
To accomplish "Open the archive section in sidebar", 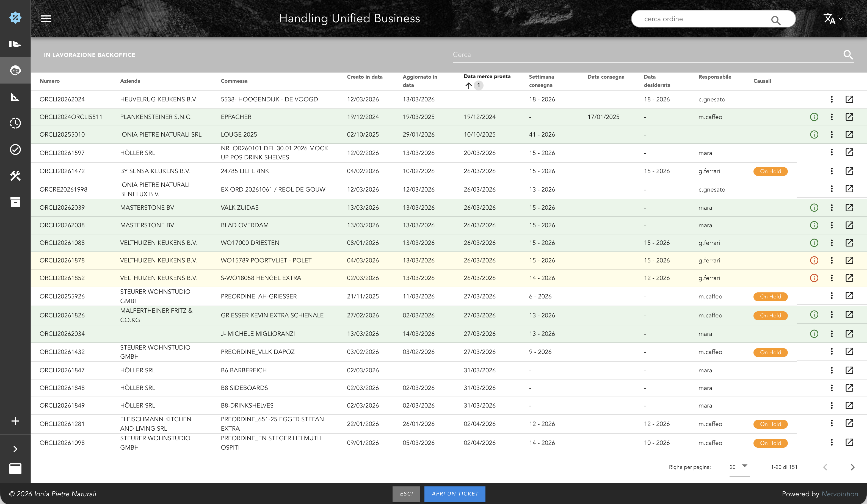I will [15, 202].
